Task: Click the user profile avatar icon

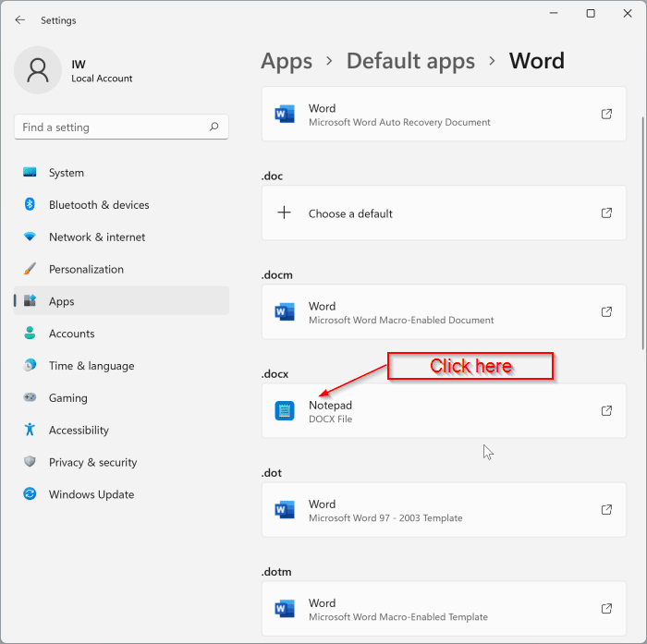Action: click(x=38, y=69)
